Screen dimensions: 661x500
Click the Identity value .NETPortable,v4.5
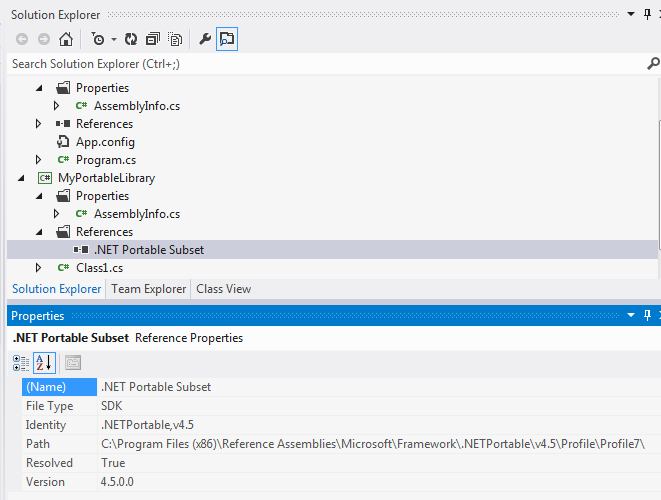(148, 425)
